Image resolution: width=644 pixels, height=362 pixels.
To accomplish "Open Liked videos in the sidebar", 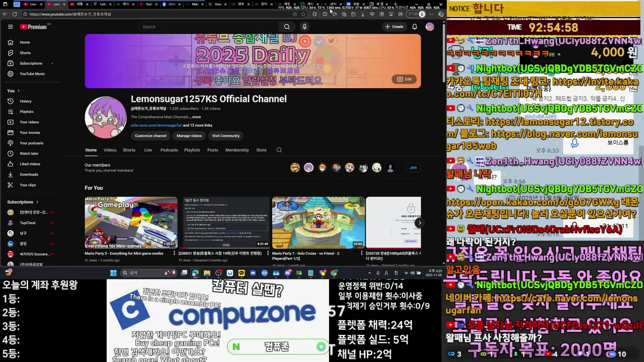I will 30,164.
